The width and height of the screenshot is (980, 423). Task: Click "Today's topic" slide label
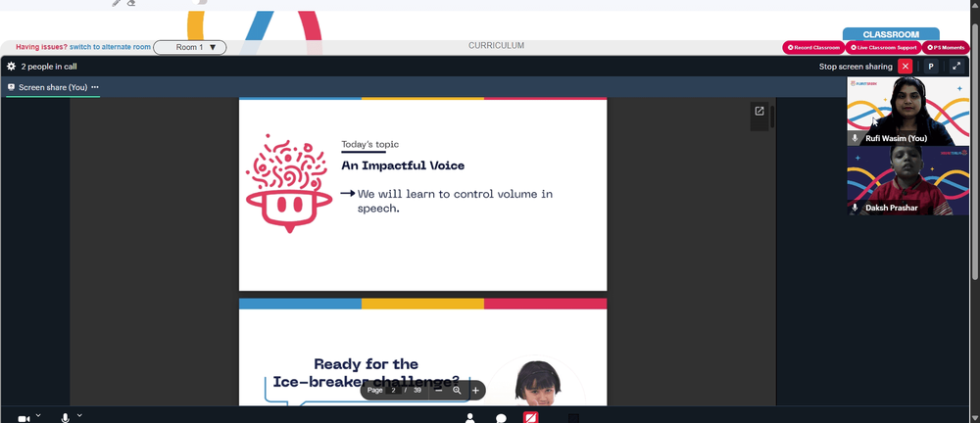[370, 144]
